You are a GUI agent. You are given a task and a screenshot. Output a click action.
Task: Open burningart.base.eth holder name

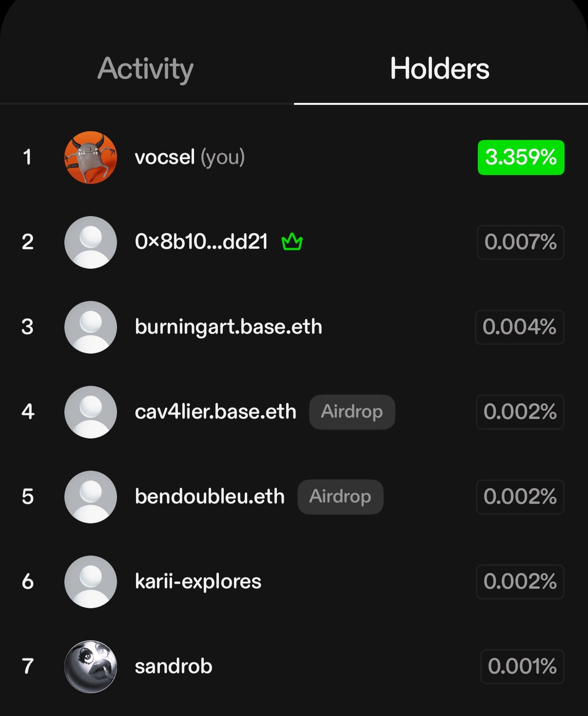[x=228, y=327]
